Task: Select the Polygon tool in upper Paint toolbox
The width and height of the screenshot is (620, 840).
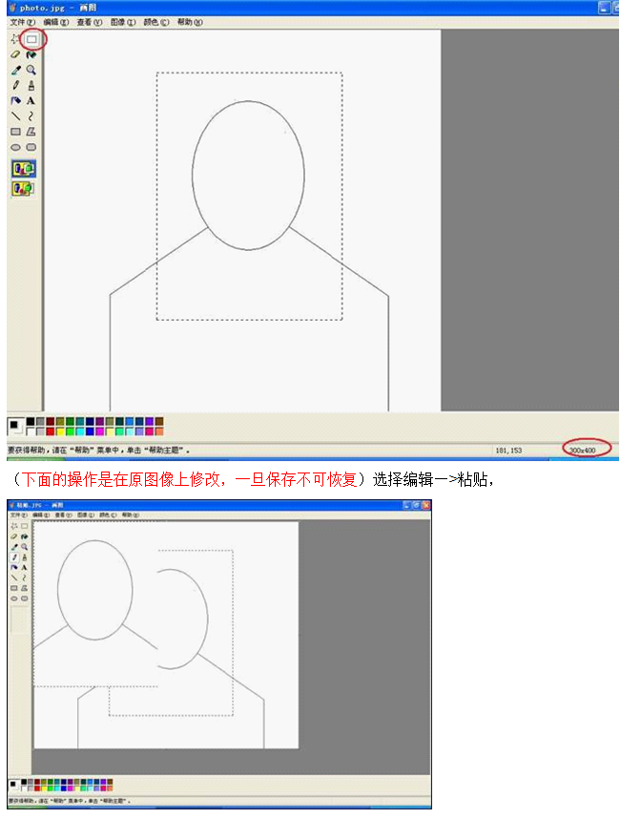Action: click(31, 132)
